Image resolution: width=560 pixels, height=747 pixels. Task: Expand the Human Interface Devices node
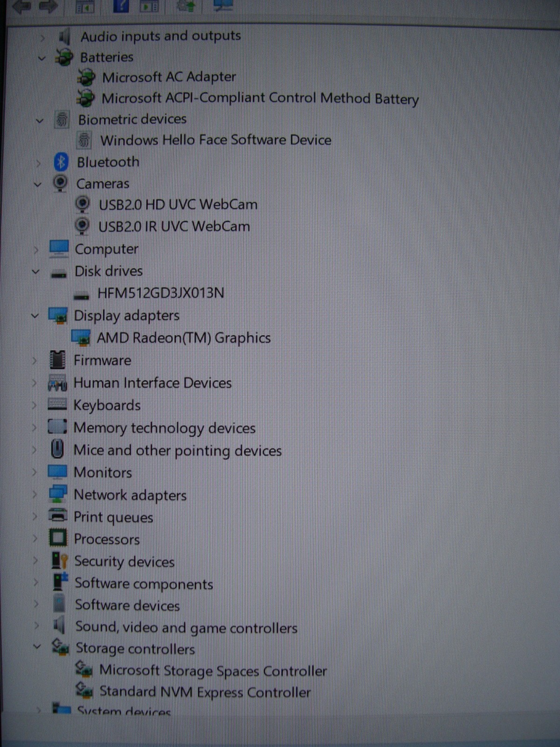(x=34, y=383)
